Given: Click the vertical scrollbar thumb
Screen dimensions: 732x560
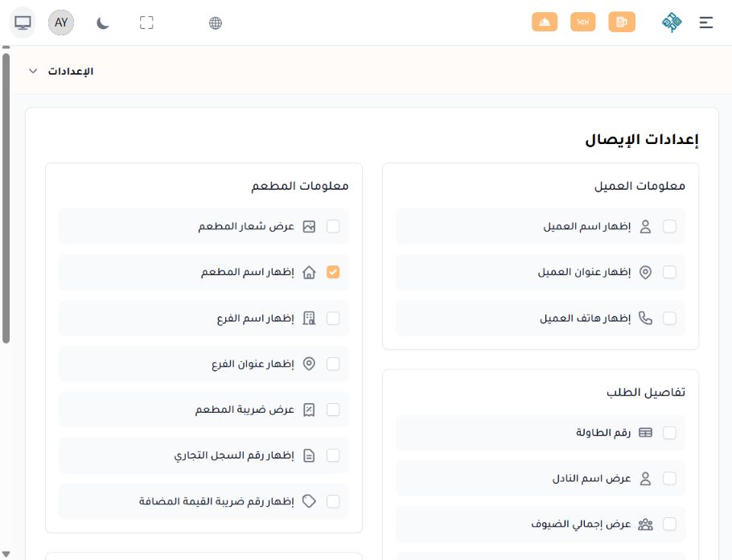Looking at the screenshot, I should (x=6, y=199).
